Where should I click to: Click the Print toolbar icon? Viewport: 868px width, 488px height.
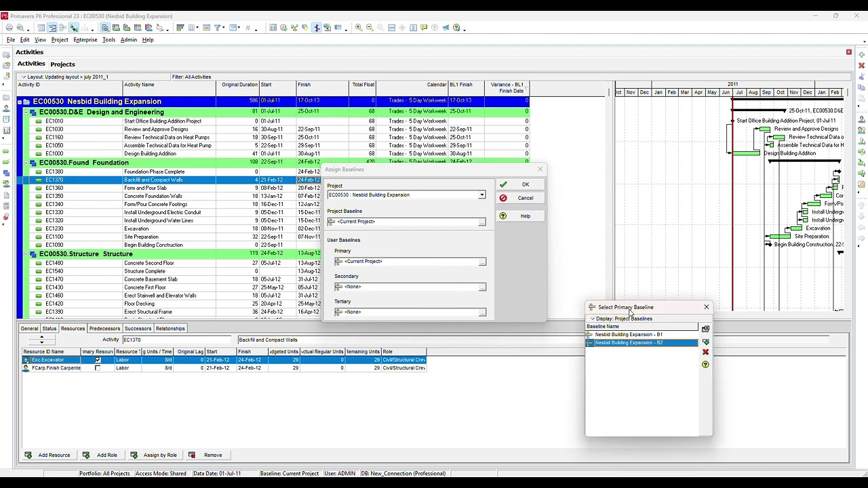[x=8, y=28]
